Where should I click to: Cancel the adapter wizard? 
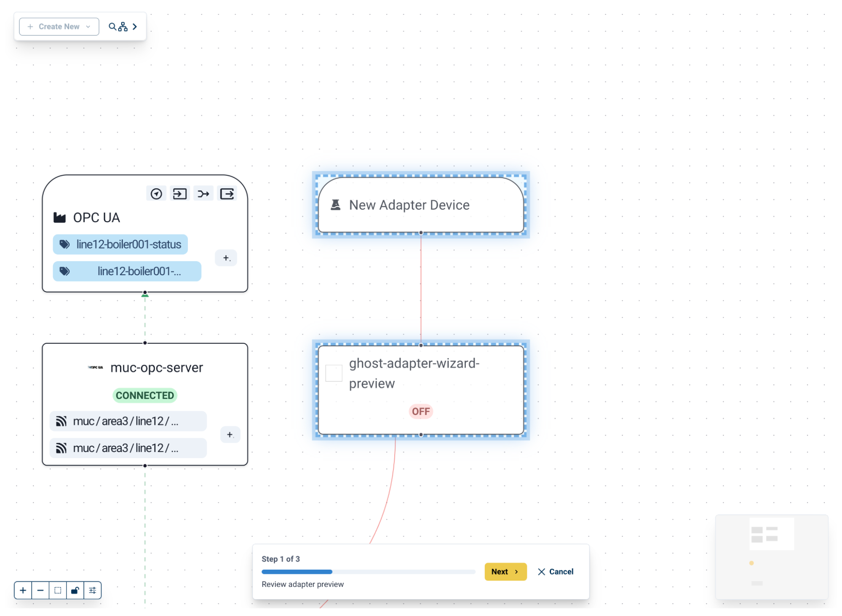[556, 572]
